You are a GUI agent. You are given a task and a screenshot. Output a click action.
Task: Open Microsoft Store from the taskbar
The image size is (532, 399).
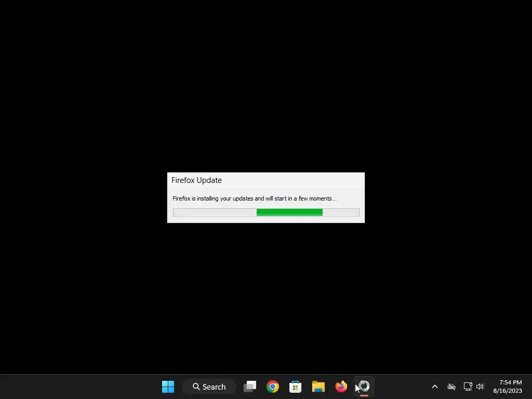[x=295, y=387]
